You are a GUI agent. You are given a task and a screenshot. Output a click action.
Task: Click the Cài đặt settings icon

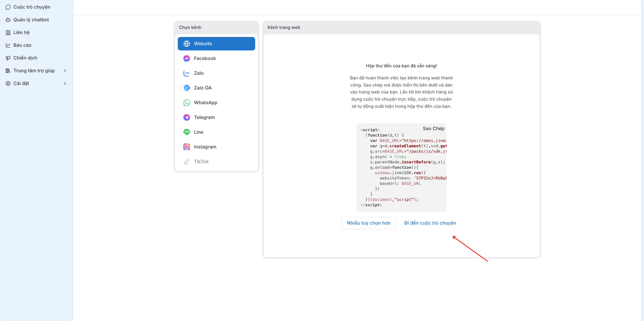(8, 84)
